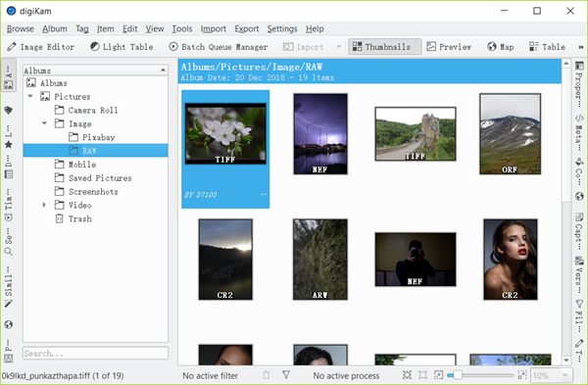Click the status bar filter funnel icon
The image size is (588, 385).
tap(286, 375)
